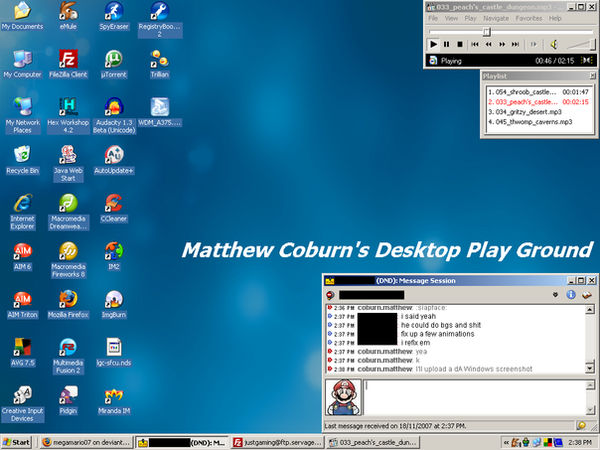This screenshot has height=450, width=600.
Task: Open the Start menu
Action: coord(16,443)
